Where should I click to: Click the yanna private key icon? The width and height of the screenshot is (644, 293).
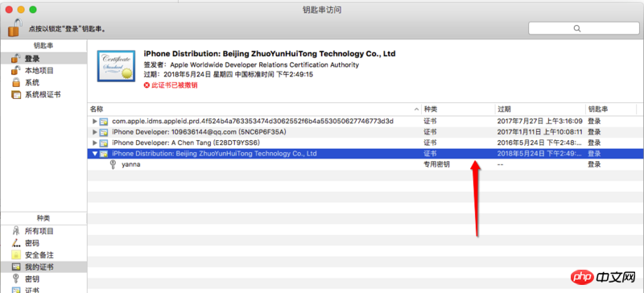tap(114, 164)
